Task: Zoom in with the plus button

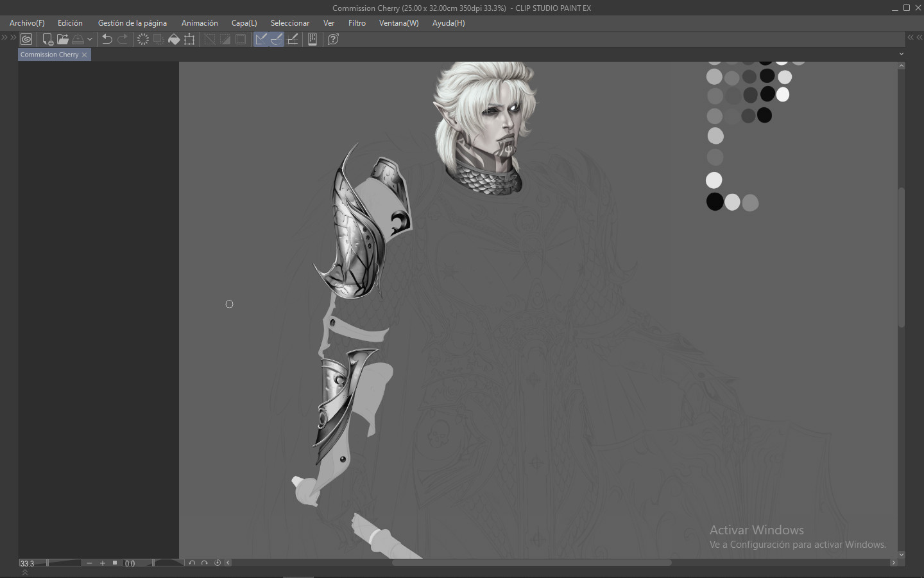Action: coord(103,563)
